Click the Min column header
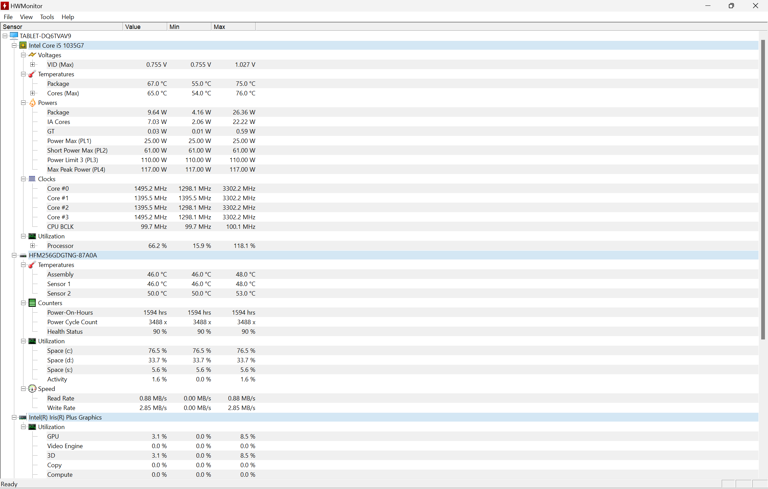Viewport: 768px width, 489px height. point(189,26)
